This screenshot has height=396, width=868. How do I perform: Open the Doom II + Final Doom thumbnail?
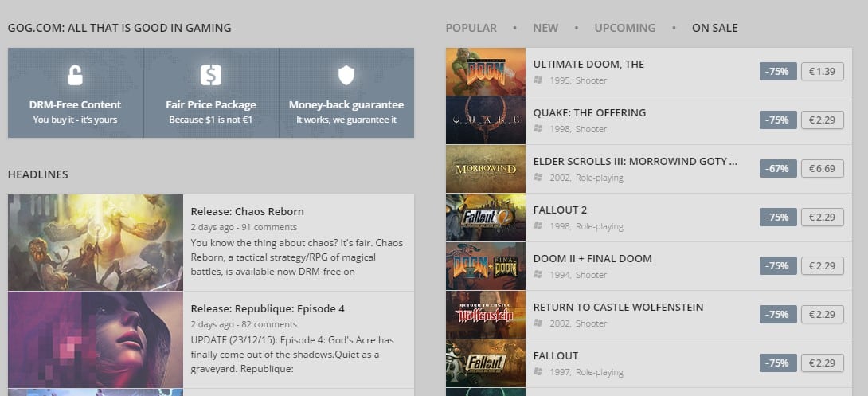pyautogui.click(x=486, y=266)
